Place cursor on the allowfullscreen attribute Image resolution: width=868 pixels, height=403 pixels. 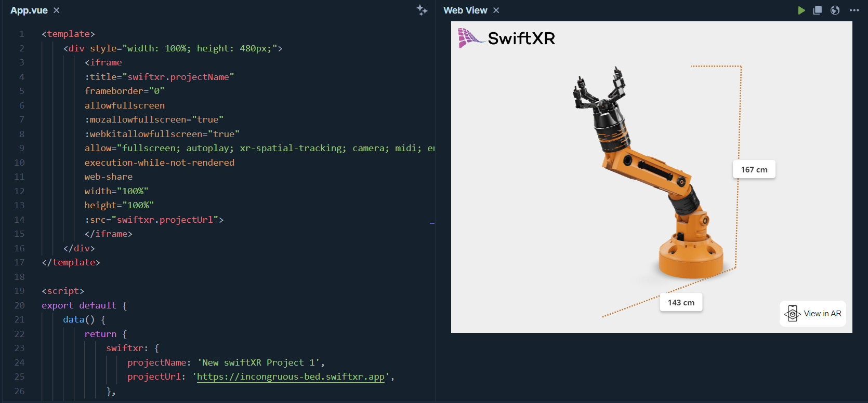pos(125,105)
